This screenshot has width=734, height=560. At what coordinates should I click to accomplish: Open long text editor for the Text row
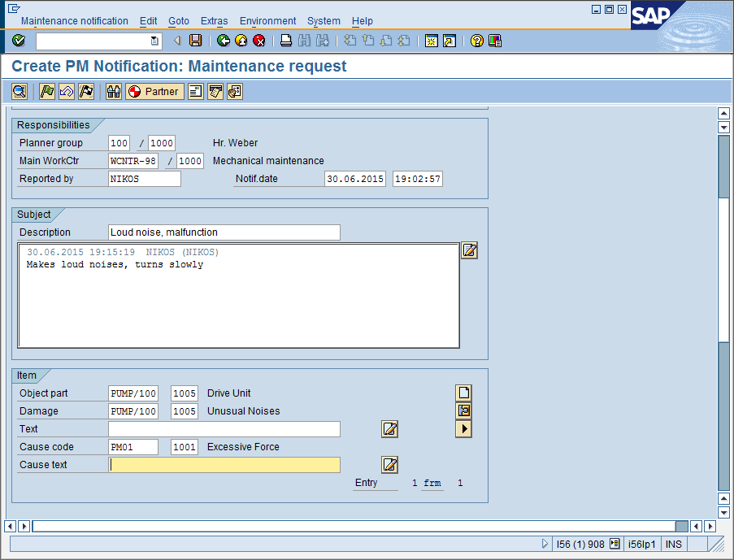pyautogui.click(x=389, y=429)
